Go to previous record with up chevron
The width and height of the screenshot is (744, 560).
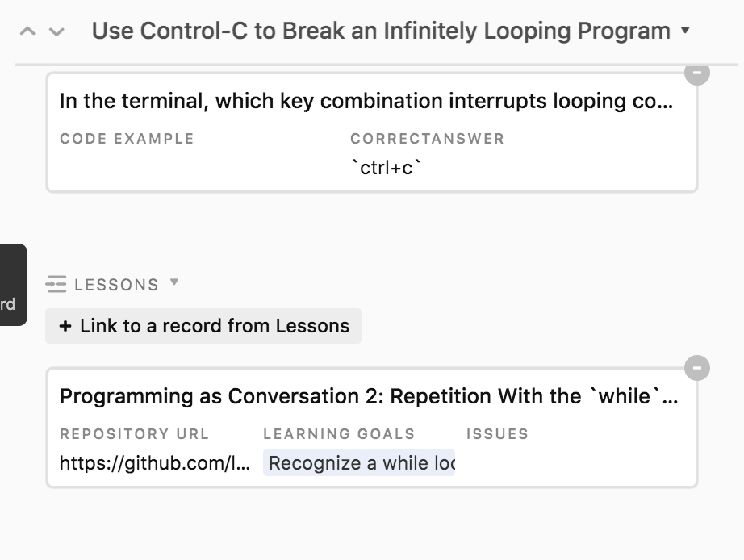27,32
